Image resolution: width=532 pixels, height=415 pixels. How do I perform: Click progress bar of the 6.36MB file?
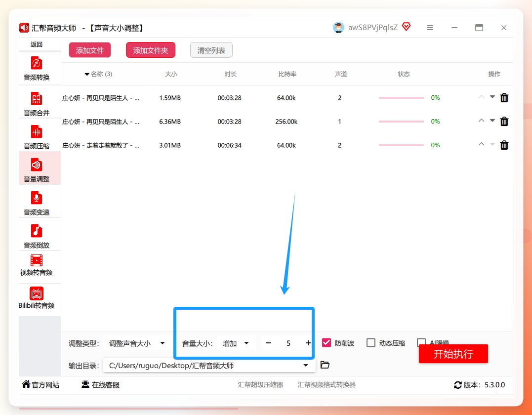pos(402,122)
